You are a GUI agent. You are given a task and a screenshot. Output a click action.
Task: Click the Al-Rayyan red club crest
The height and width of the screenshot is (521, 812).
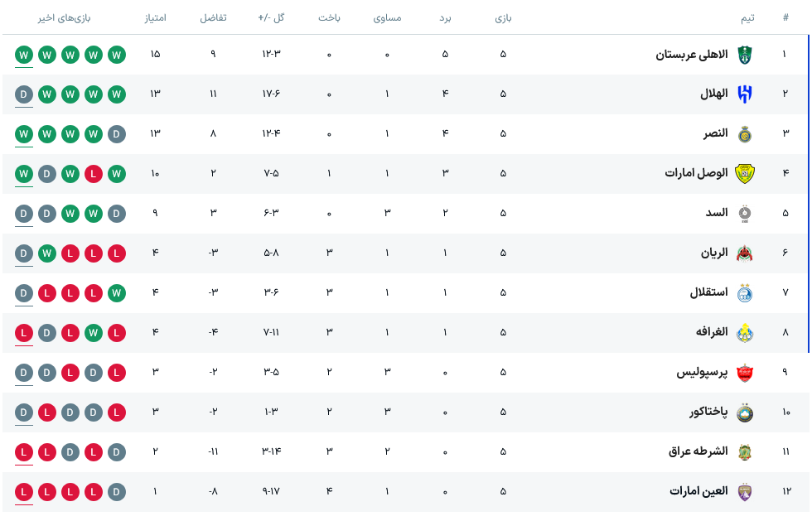click(745, 253)
